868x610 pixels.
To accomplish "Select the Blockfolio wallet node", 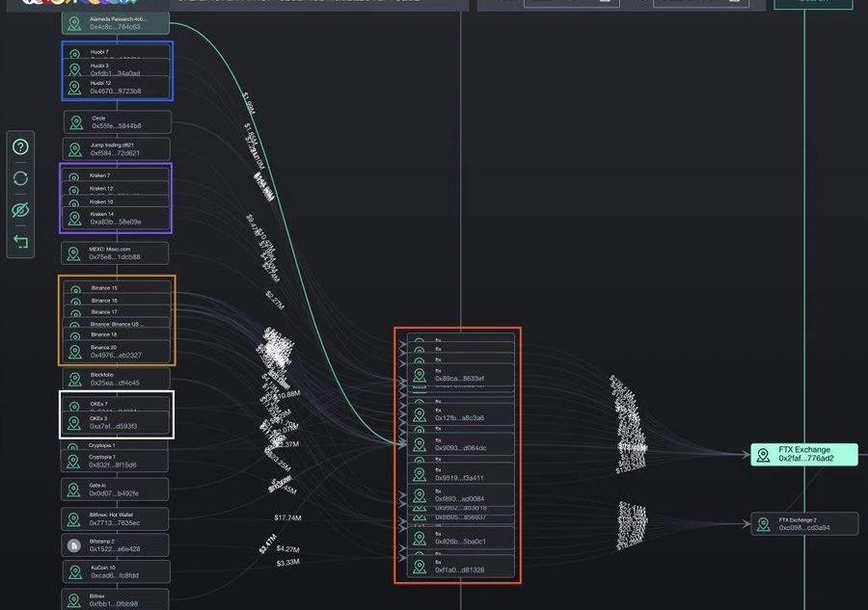I will 116,379.
